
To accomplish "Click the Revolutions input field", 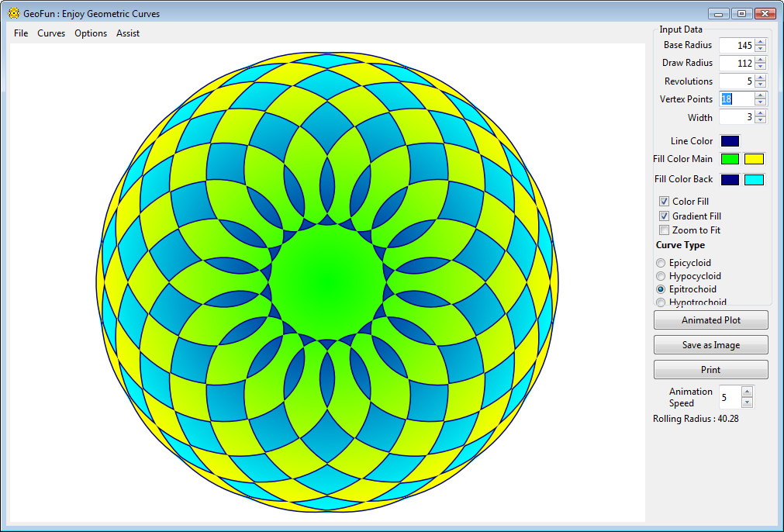I will (x=737, y=81).
